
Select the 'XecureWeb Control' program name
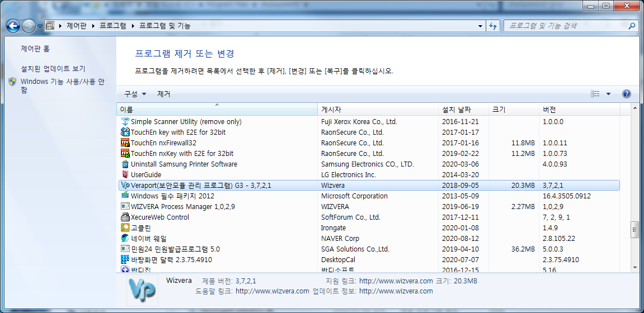point(160,217)
